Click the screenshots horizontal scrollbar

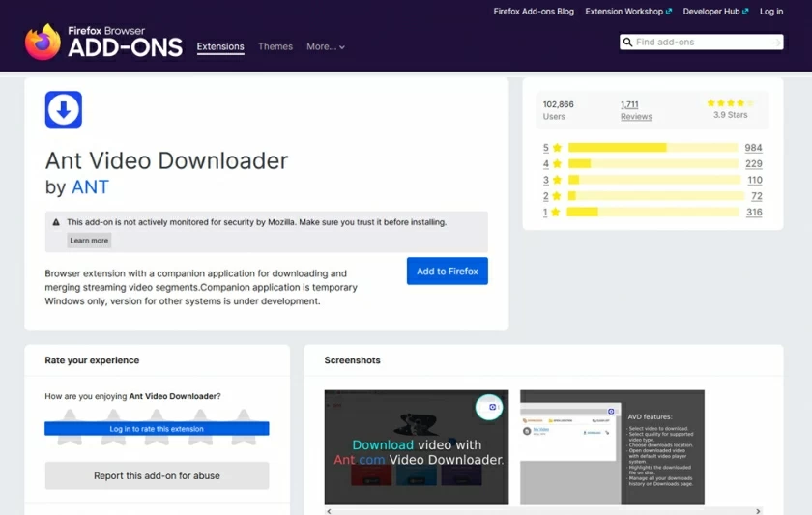pyautogui.click(x=543, y=511)
